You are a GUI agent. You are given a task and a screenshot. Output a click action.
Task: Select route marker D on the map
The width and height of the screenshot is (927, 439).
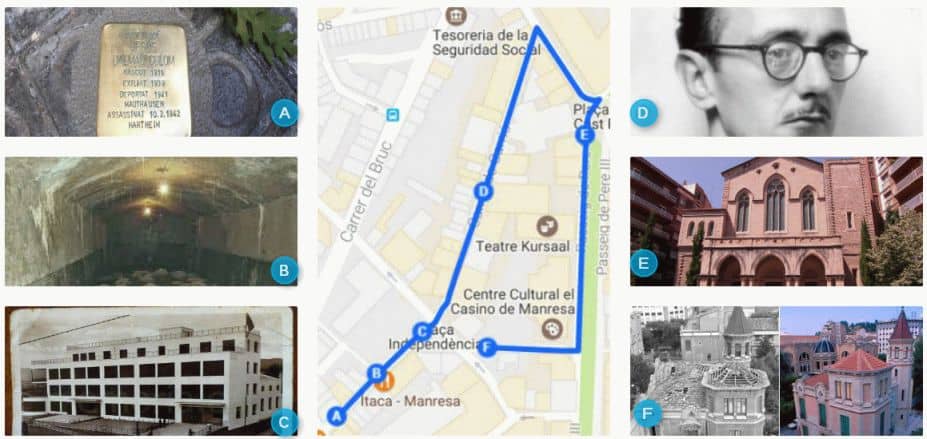(484, 191)
